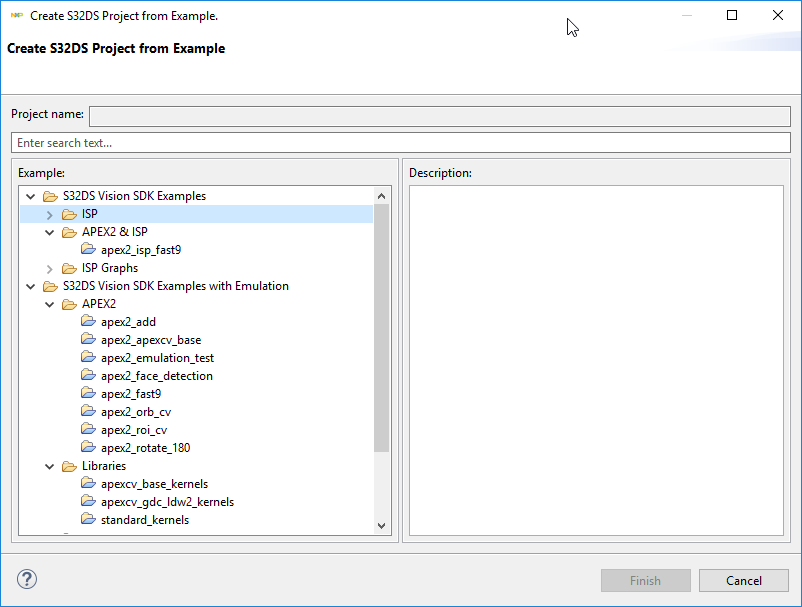Select apex2_roi_cv example text

pos(134,430)
